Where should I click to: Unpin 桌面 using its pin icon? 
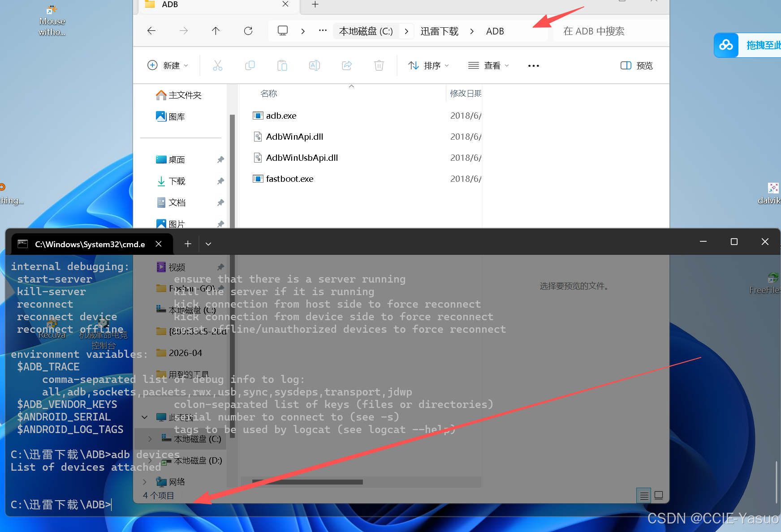click(220, 159)
